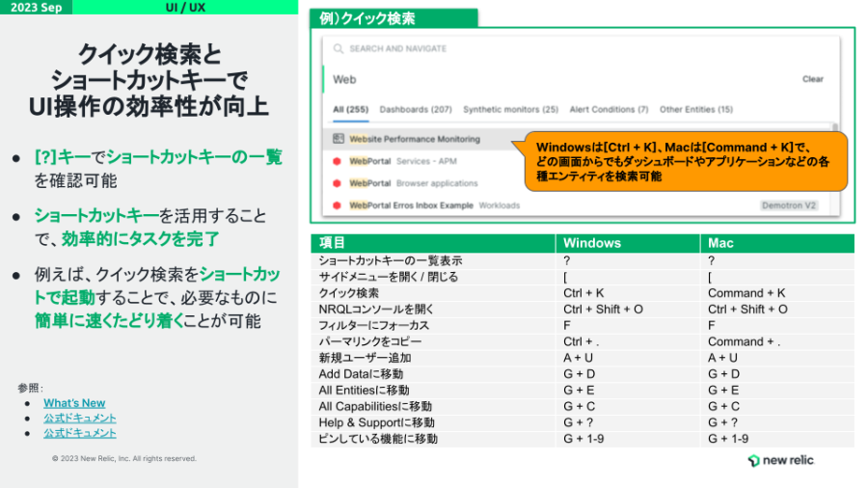868x488 pixels.
Task: Select the Website Performance Monitoring result
Action: click(415, 139)
